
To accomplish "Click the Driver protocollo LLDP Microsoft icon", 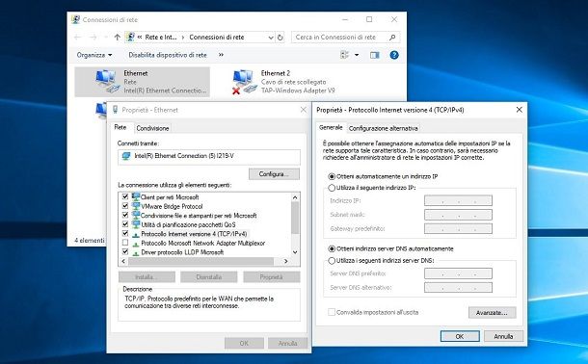I will click(x=136, y=252).
